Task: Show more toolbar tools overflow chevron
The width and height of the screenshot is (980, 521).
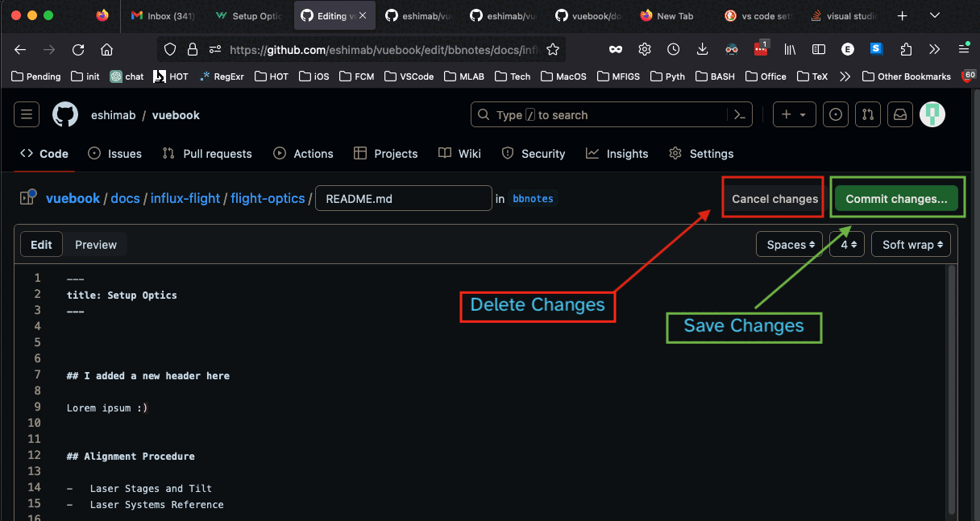Action: point(935,49)
